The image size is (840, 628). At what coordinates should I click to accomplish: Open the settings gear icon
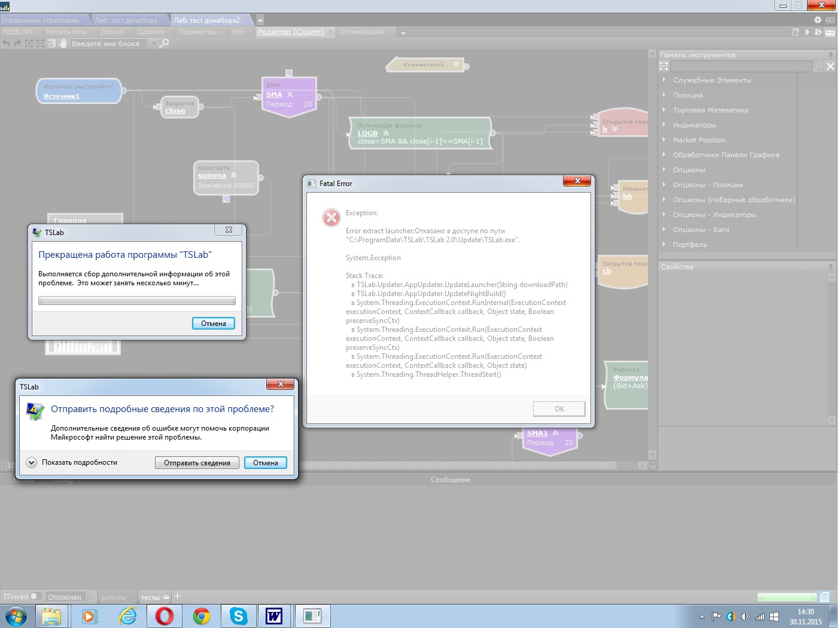[x=818, y=20]
